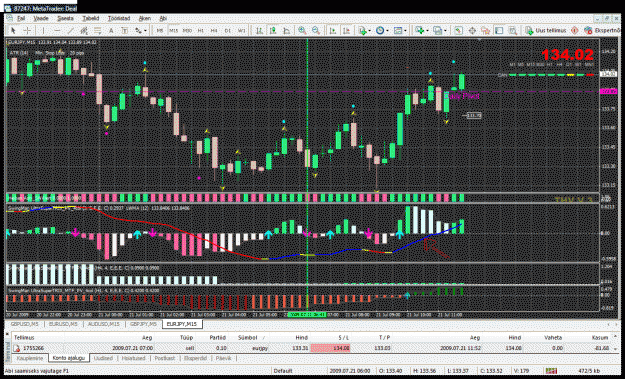The width and height of the screenshot is (625, 379).
Task: Zoom in on the chart
Action: click(x=302, y=30)
